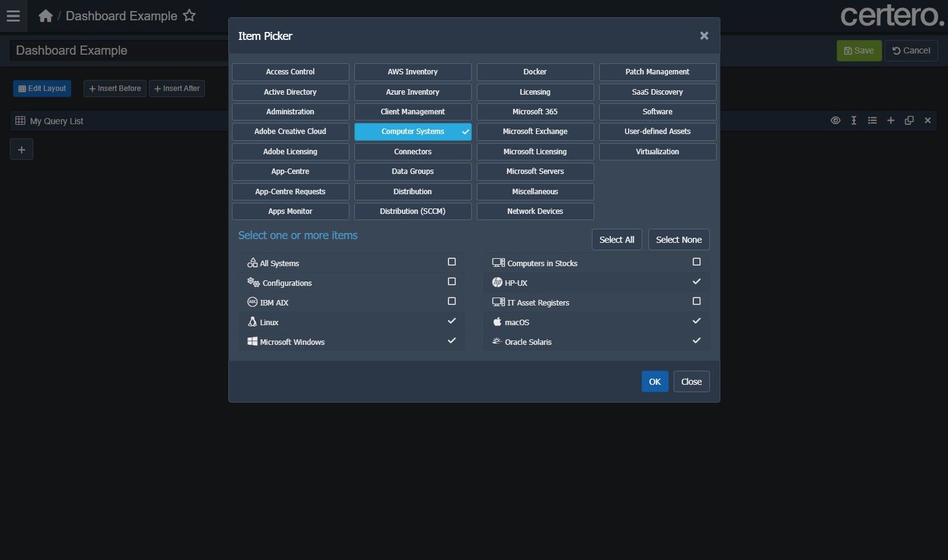This screenshot has height=560, width=948.
Task: Click the Close button in Item Picker
Action: pyautogui.click(x=691, y=382)
